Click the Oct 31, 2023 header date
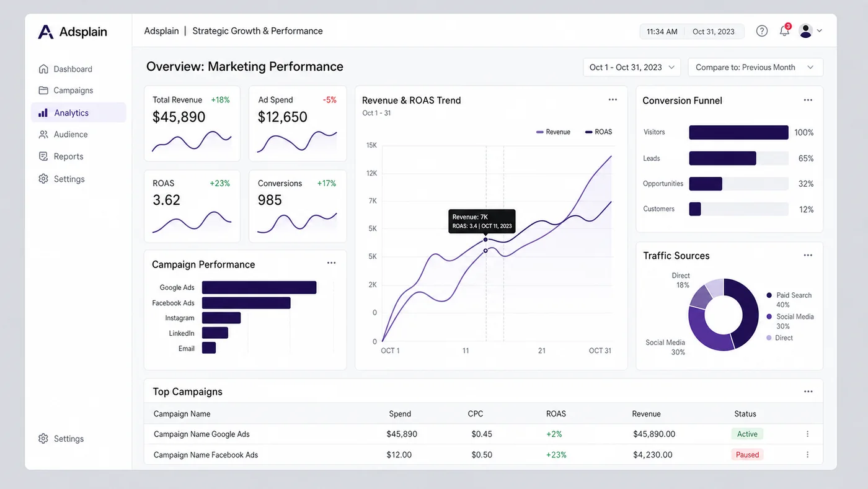Image resolution: width=868 pixels, height=489 pixels. (713, 32)
